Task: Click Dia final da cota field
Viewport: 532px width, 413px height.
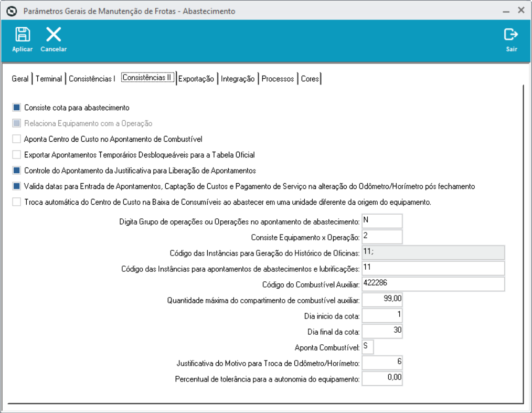Action: 382,331
